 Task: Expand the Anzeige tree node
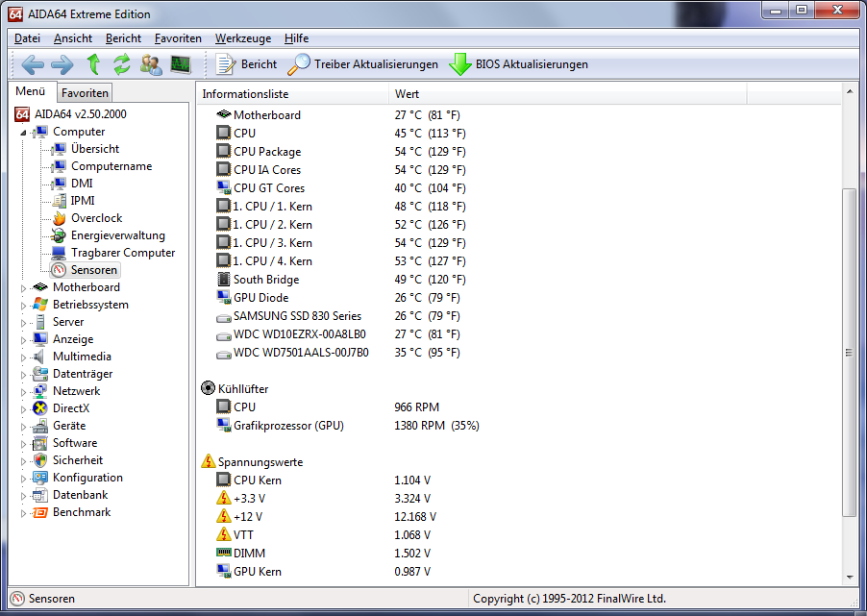(23, 340)
